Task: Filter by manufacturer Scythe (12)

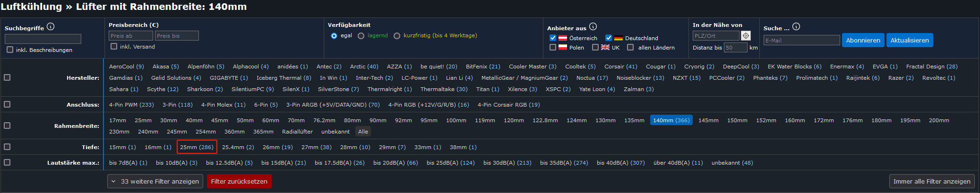Action: 163,89
